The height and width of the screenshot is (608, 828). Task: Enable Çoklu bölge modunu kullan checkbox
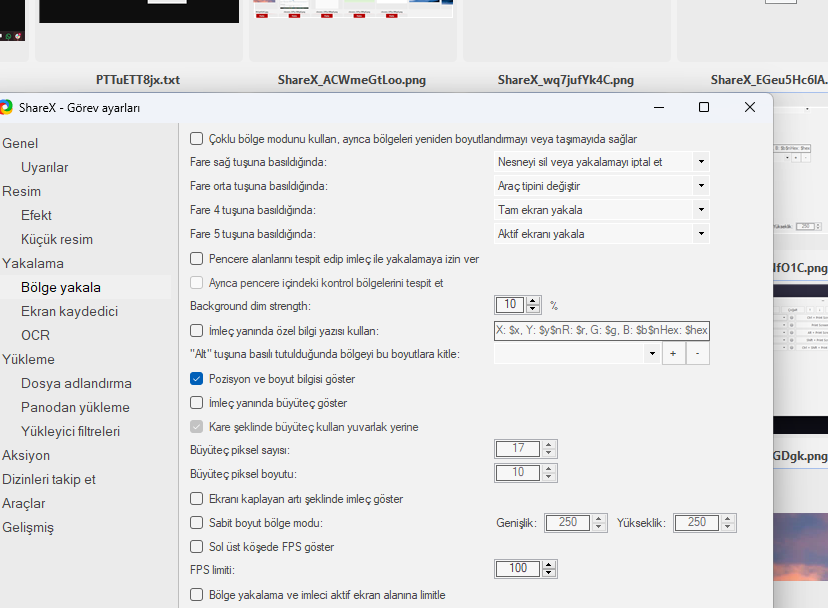197,139
